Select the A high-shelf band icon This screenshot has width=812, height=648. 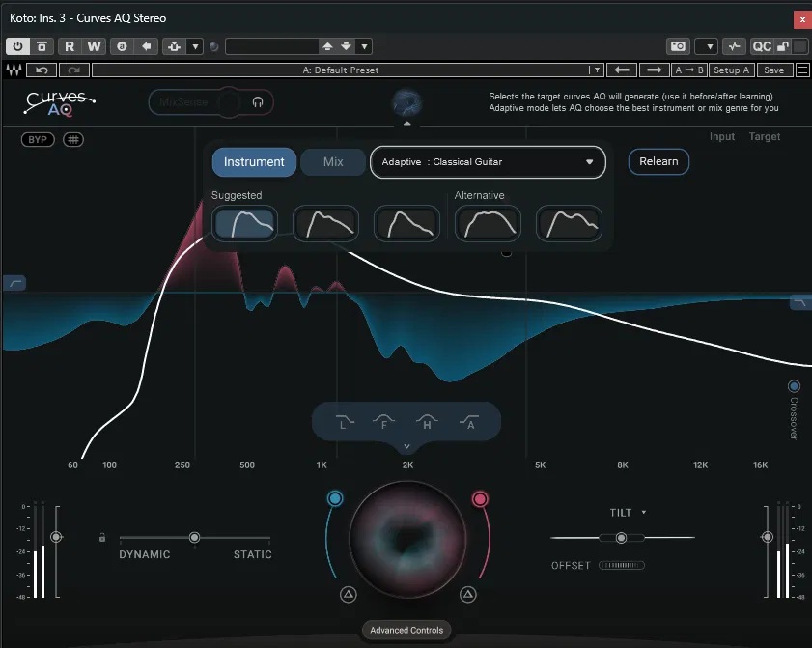(x=469, y=422)
